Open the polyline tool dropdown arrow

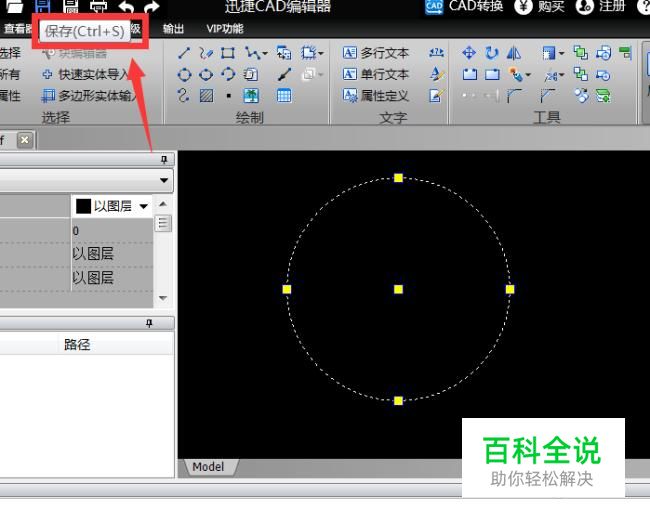tap(264, 53)
